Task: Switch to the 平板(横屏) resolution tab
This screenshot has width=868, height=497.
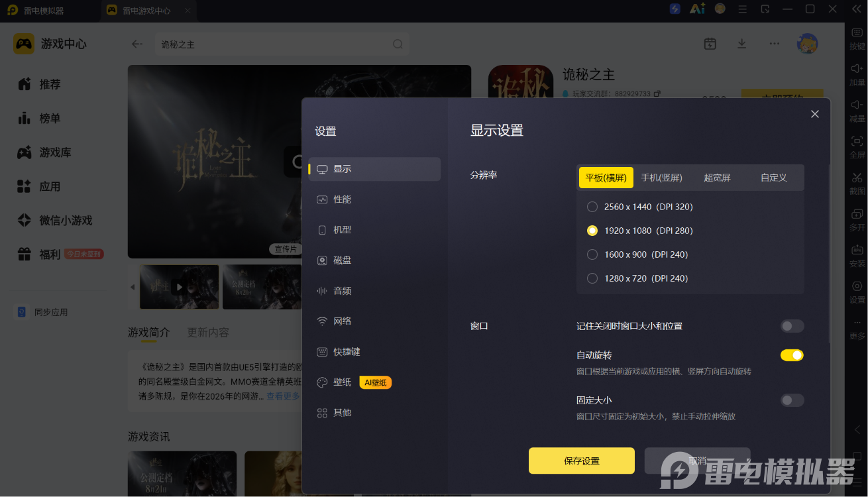Action: (606, 178)
